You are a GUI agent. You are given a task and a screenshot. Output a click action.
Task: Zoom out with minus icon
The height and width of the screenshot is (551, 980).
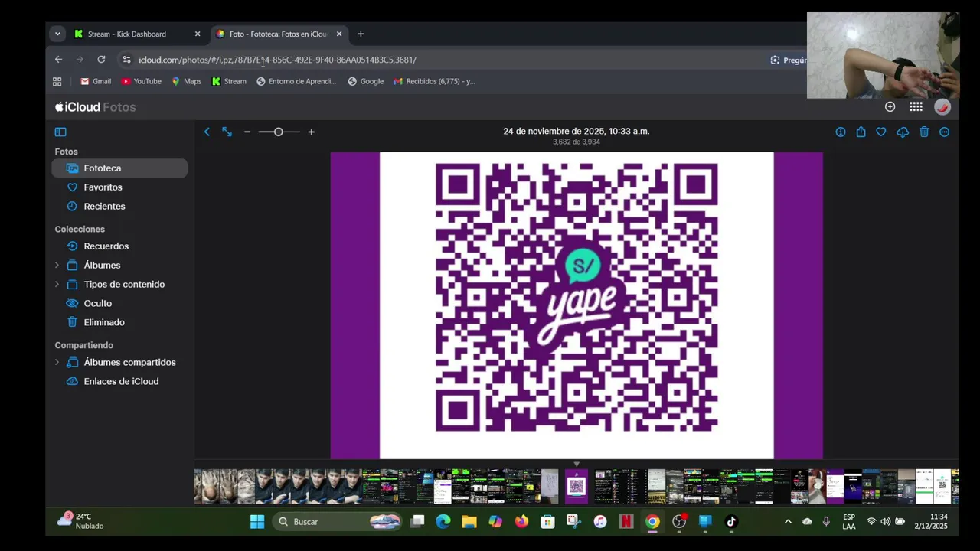[247, 132]
